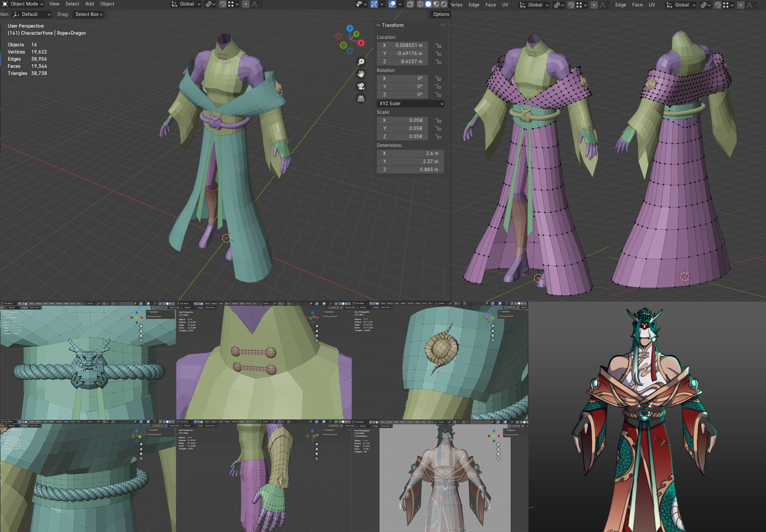Collapse the Transform panel
The height and width of the screenshot is (532, 766).
(x=378, y=25)
